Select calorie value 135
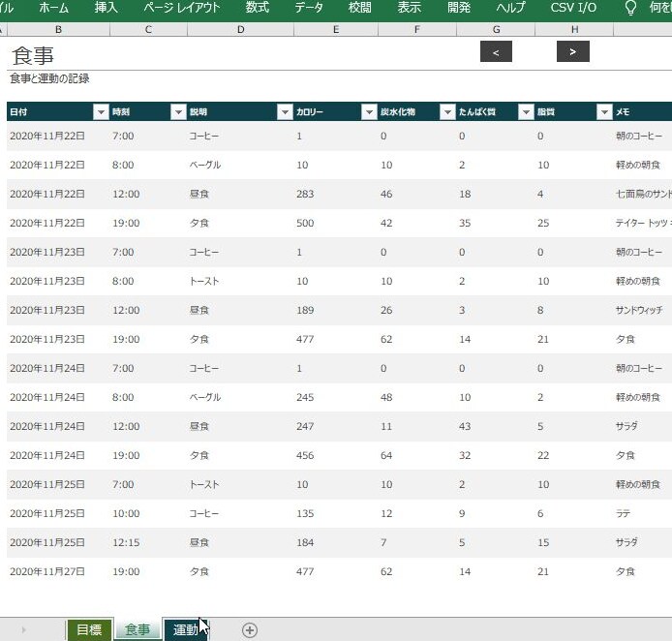This screenshot has height=641, width=672. (305, 514)
